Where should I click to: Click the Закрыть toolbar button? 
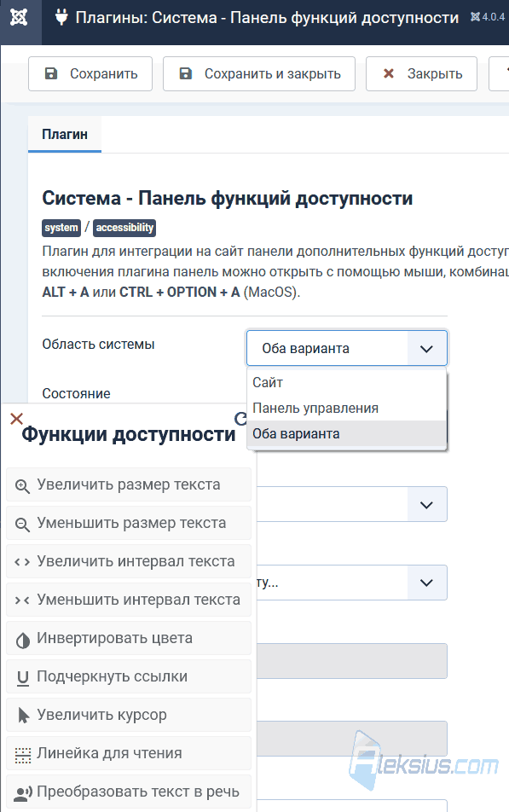click(x=421, y=73)
